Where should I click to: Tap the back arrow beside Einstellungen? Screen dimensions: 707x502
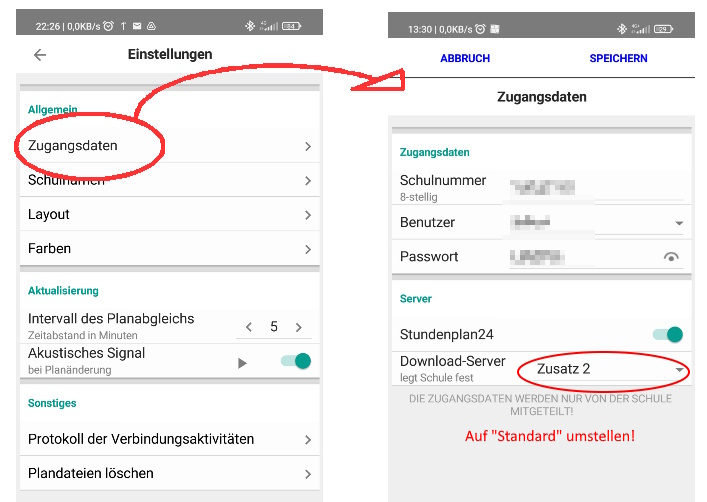[40, 55]
